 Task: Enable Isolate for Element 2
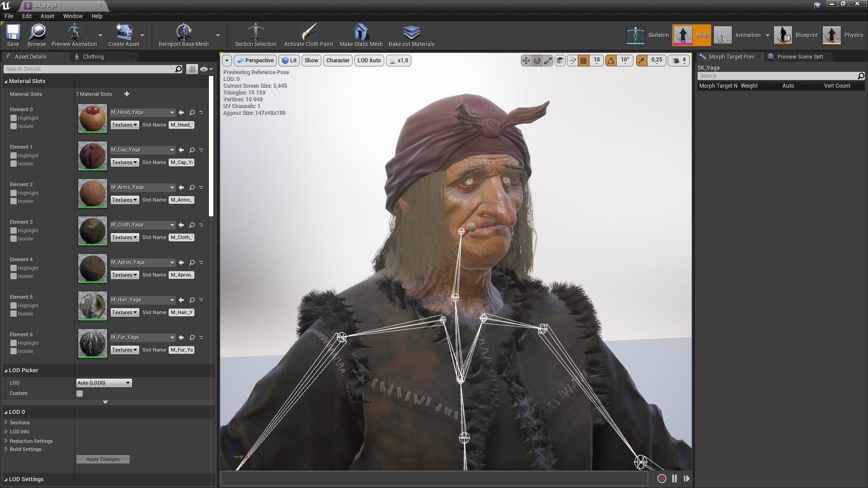14,201
